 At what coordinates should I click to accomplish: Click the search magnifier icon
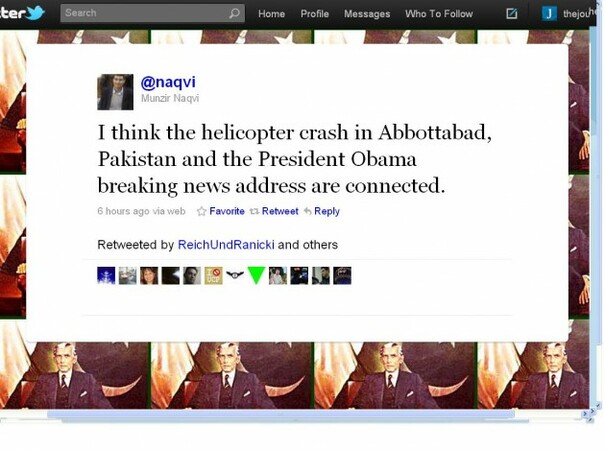(234, 14)
